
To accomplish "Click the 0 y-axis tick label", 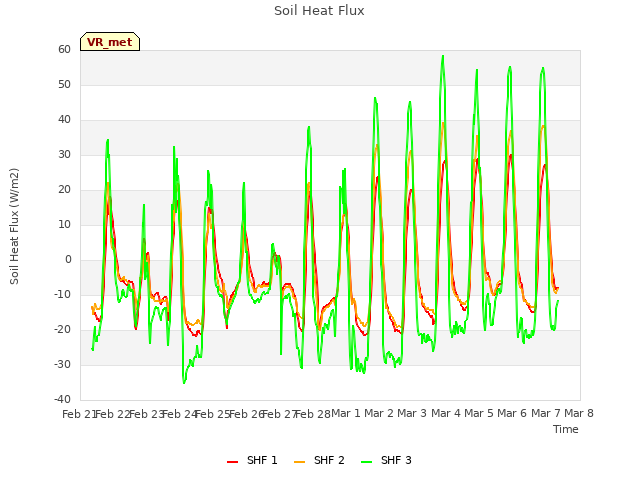I will (x=68, y=260).
